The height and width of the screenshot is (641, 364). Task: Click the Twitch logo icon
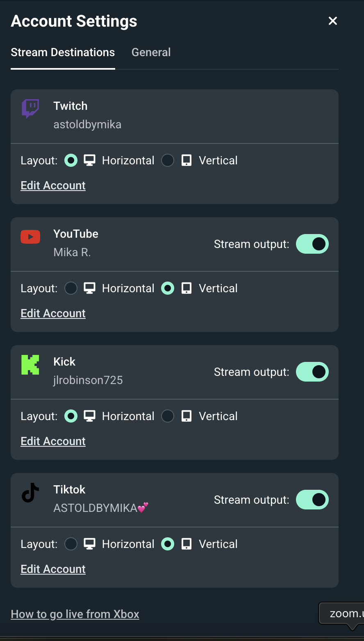tap(30, 109)
